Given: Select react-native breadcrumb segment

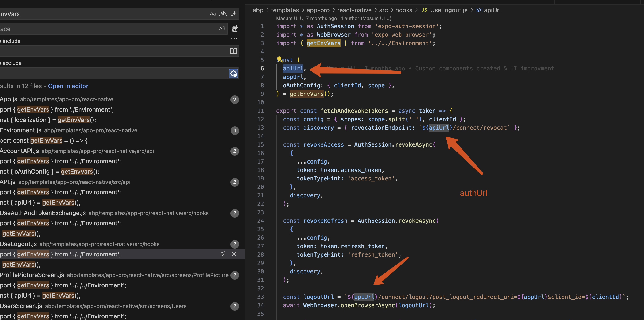Looking at the screenshot, I should (354, 10).
